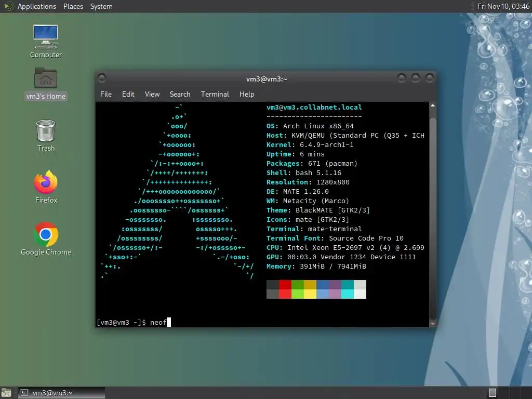Click the Uptime: 6 mins line
The image size is (532, 399).
point(296,154)
